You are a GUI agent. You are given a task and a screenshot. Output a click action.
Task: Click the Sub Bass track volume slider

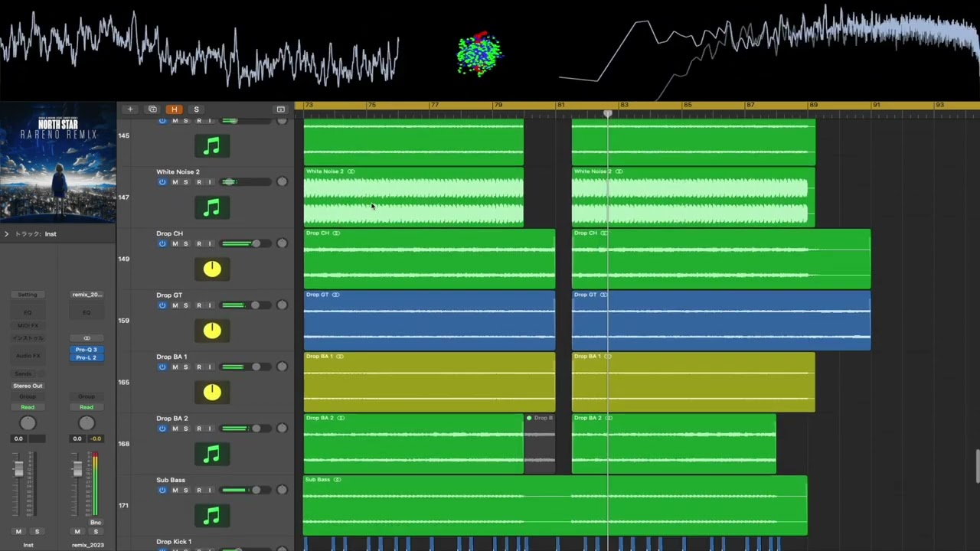244,490
